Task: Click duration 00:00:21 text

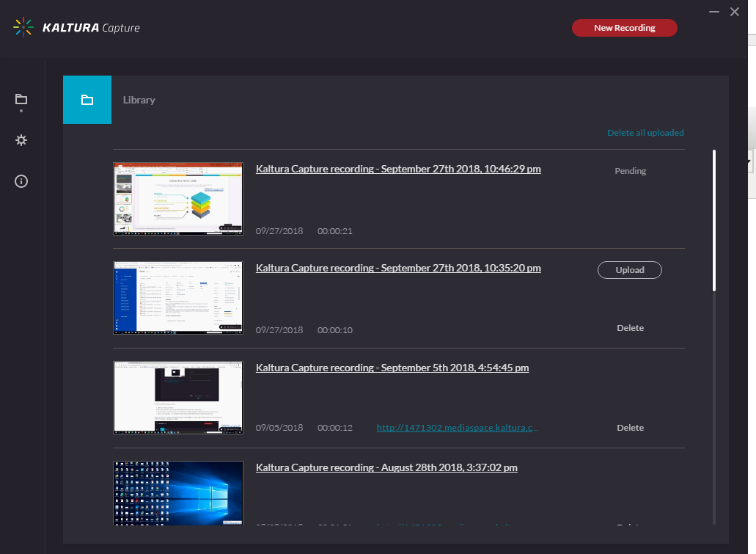Action: point(334,231)
